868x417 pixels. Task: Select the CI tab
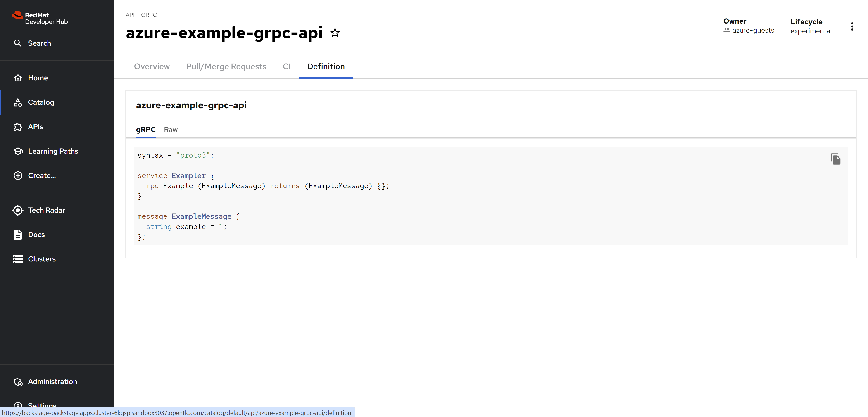coord(286,66)
